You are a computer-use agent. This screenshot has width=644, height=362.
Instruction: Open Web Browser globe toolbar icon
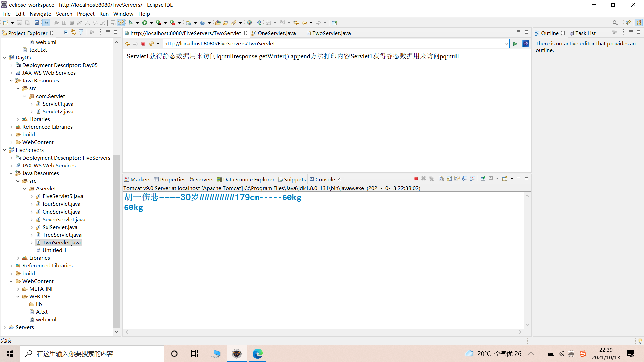tap(249, 23)
